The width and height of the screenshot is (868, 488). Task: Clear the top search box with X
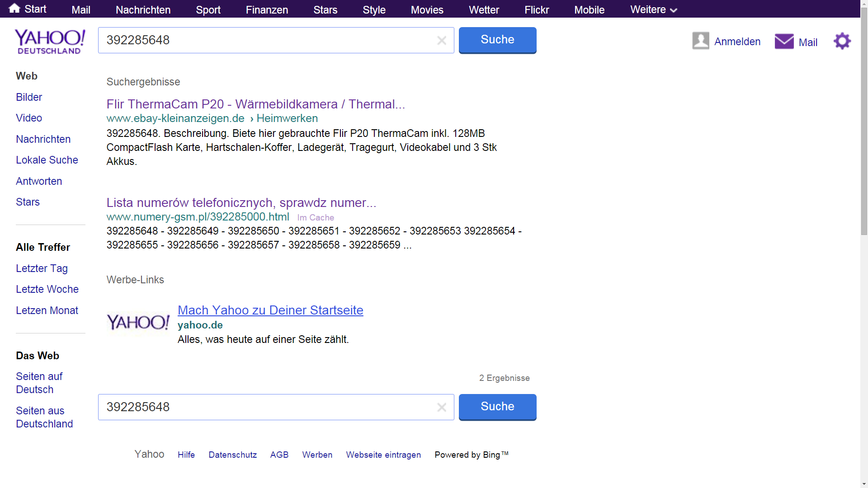[442, 41]
